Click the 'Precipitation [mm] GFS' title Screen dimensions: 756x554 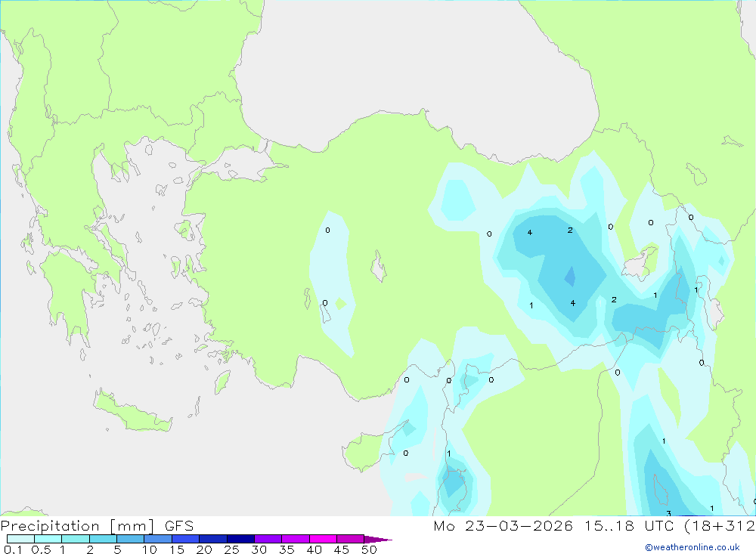coord(97,526)
